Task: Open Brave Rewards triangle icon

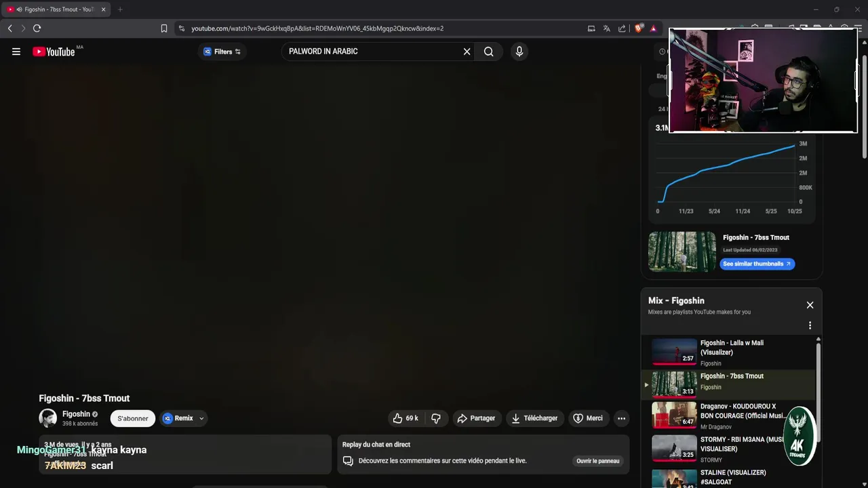Action: 653,28
